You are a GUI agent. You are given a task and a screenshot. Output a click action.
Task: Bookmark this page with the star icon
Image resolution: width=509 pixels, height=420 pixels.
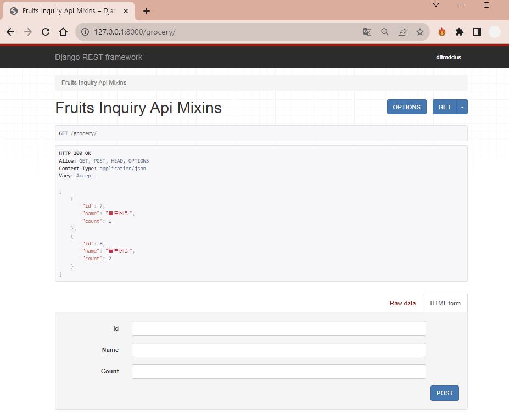pyautogui.click(x=419, y=32)
